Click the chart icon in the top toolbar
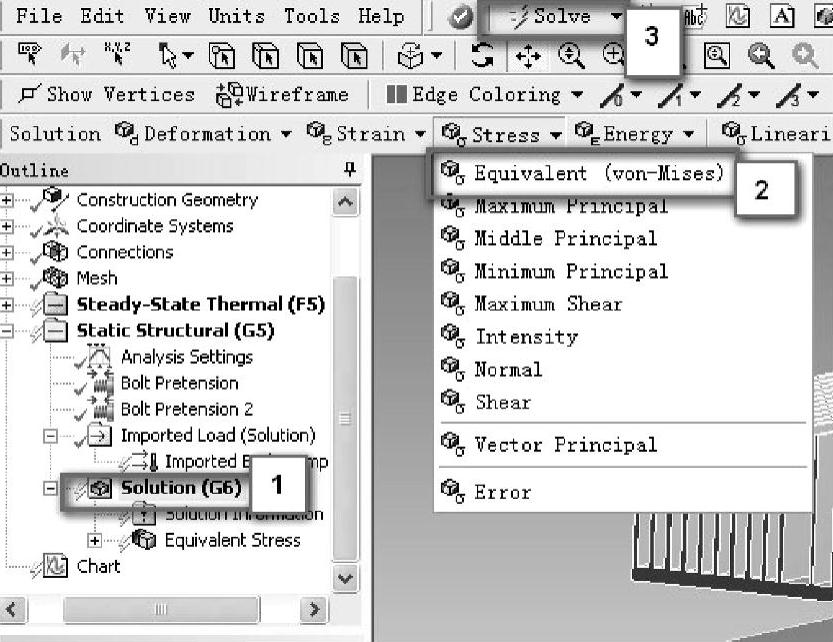This screenshot has width=833, height=642. (x=738, y=17)
